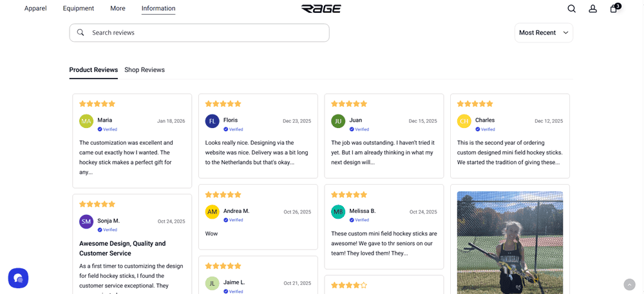Click the RAGE logo
The width and height of the screenshot is (644, 294).
[x=321, y=8]
